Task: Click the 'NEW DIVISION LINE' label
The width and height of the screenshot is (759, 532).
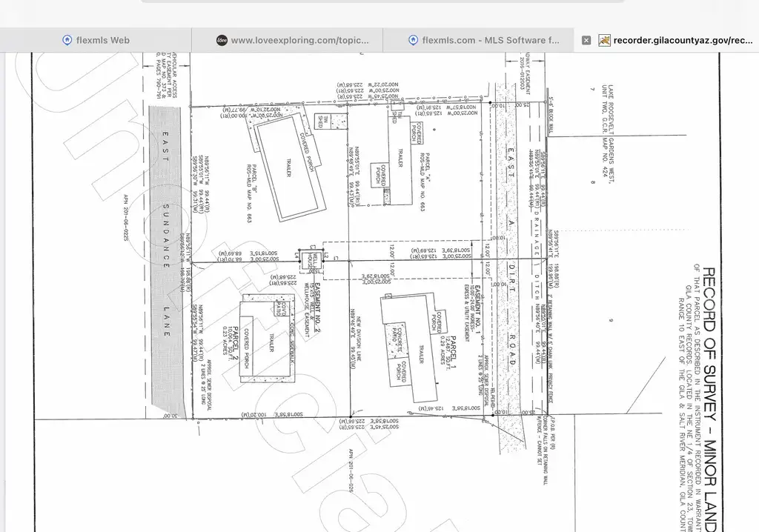Action: pos(359,339)
